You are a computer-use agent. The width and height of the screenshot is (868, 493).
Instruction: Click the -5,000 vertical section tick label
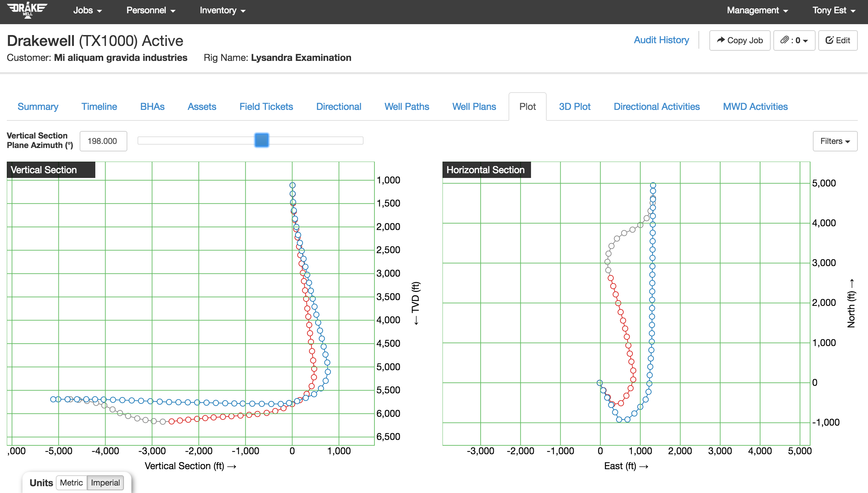pos(59,451)
